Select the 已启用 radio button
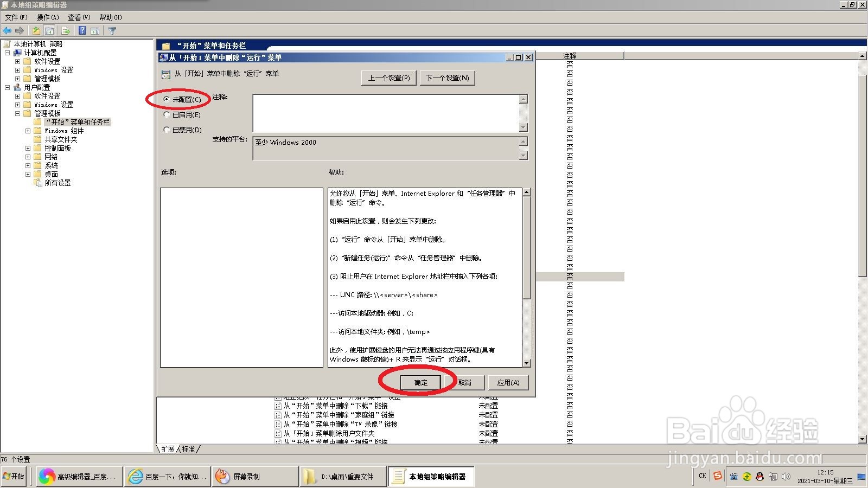 [x=167, y=114]
